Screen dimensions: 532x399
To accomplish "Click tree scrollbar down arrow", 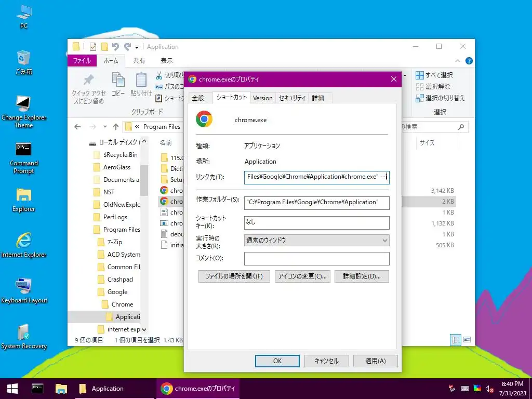I will point(144,329).
